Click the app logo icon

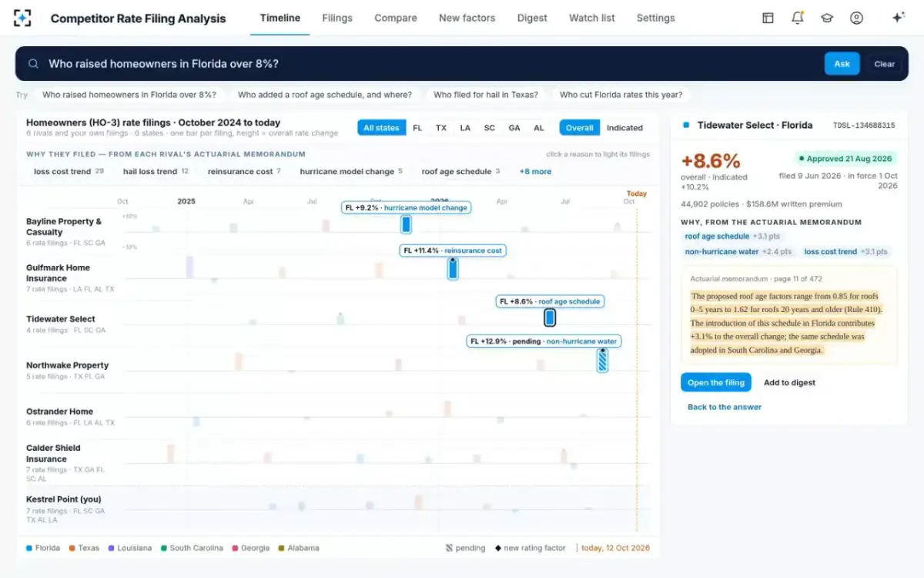[22, 18]
